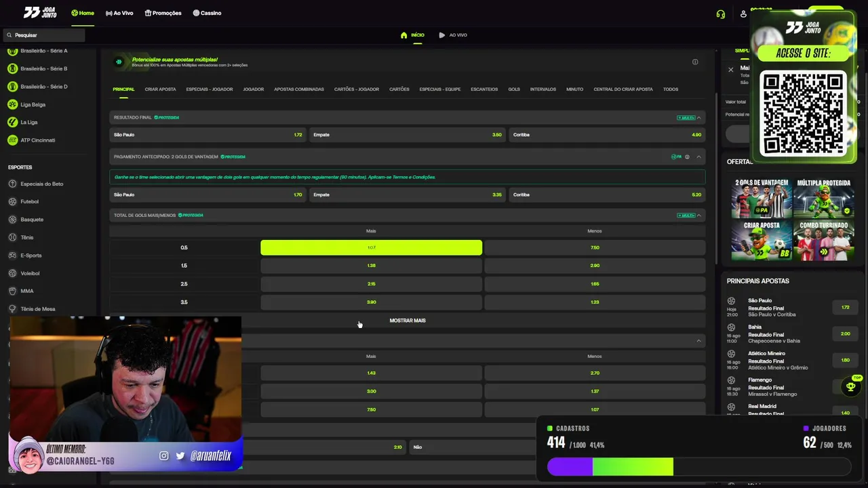The height and width of the screenshot is (488, 868).
Task: Collapse Total de Gols Mais/Menos market
Action: tap(698, 215)
